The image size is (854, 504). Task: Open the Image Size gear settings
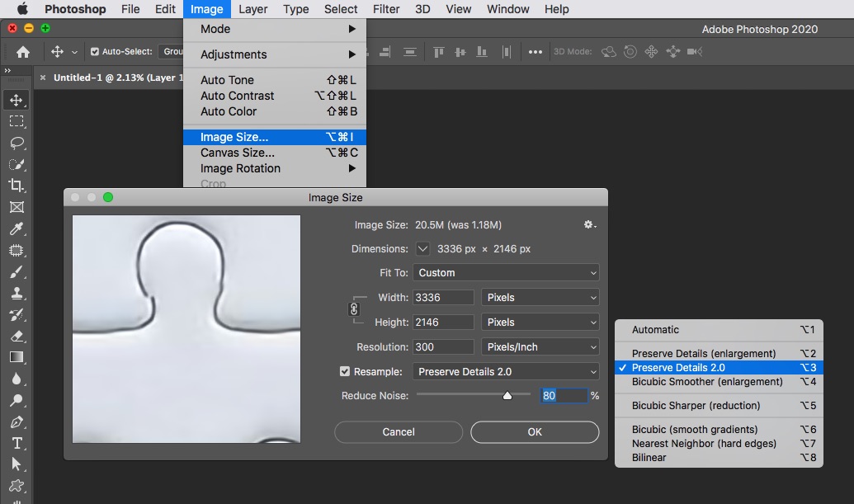[x=589, y=224]
